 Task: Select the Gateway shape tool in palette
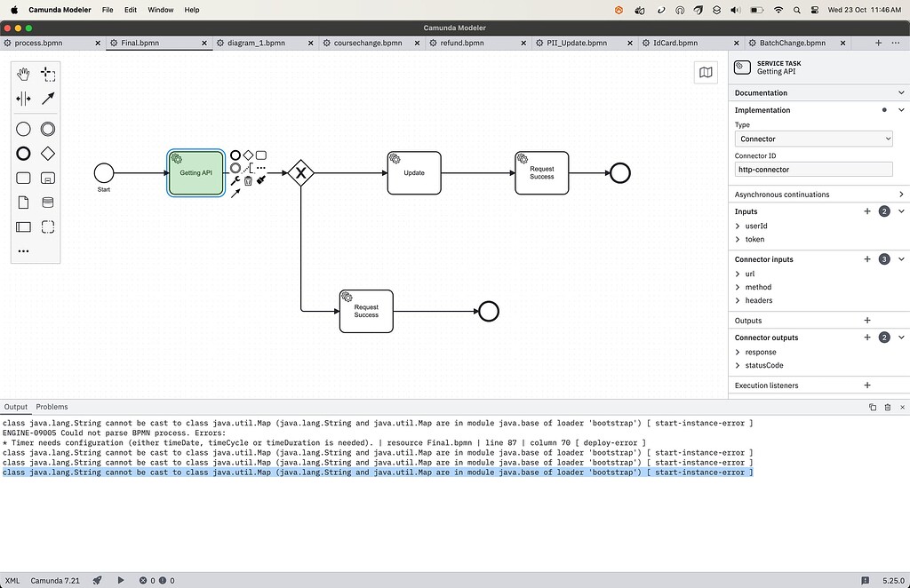tap(47, 153)
